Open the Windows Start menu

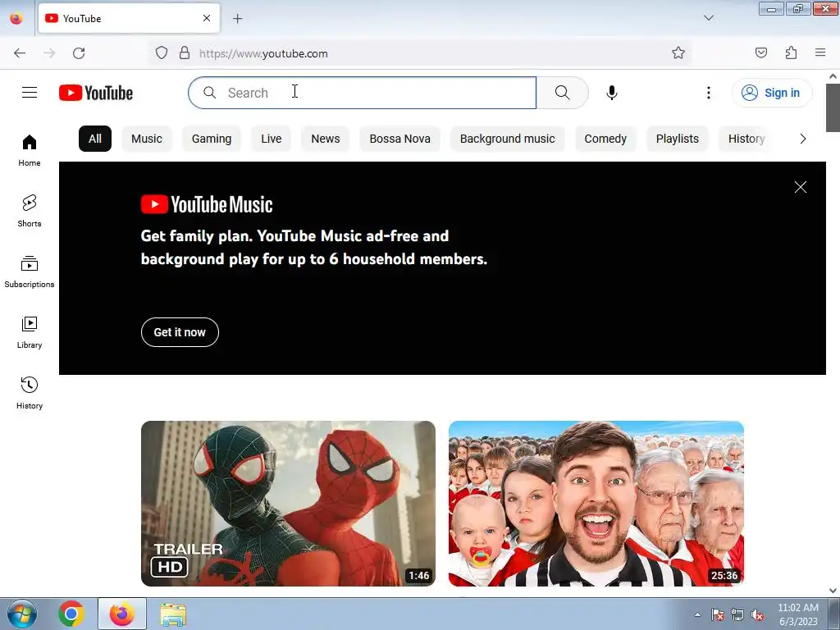[22, 614]
